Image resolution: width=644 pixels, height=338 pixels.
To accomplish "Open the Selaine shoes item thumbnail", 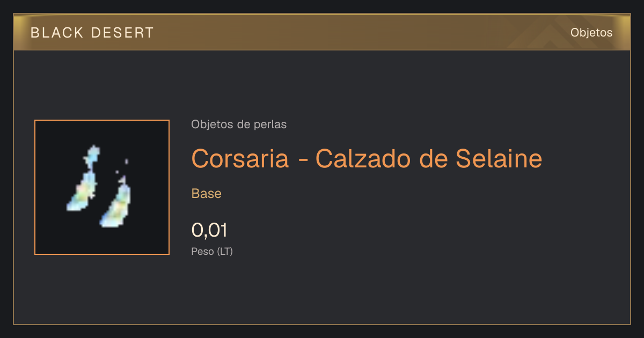I will coord(102,187).
